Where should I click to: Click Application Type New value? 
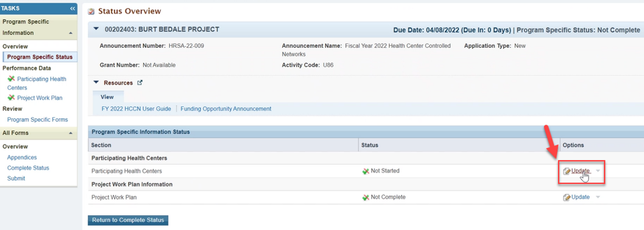tap(520, 46)
